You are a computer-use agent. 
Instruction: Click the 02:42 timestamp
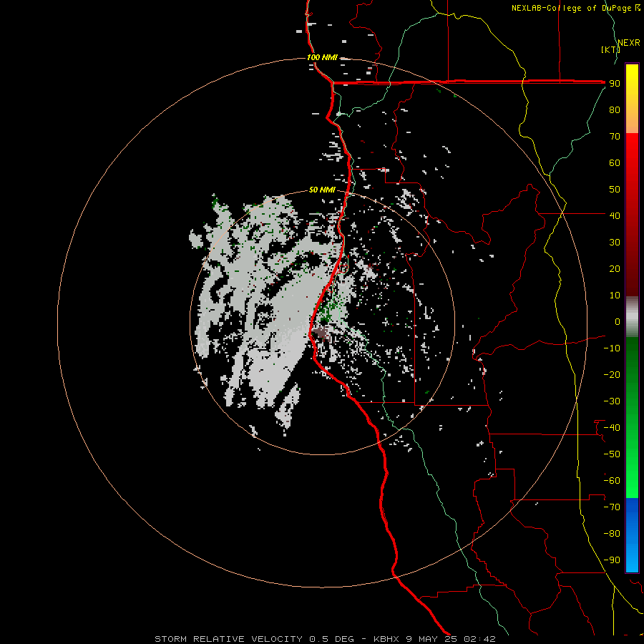[x=479, y=639]
